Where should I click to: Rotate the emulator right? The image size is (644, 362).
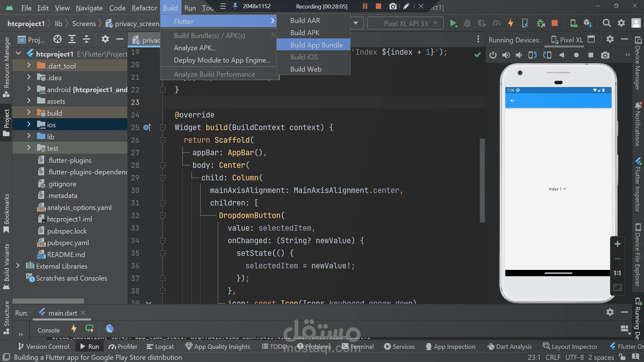coord(547,55)
